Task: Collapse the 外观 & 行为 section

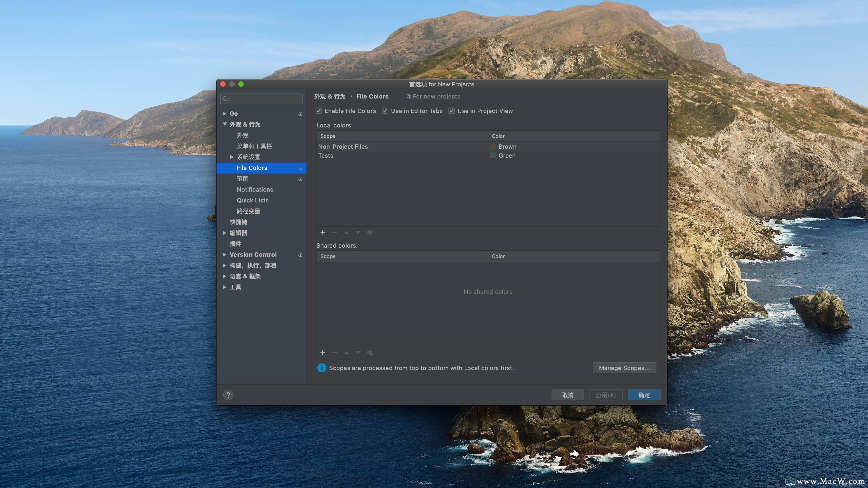Action: 225,124
